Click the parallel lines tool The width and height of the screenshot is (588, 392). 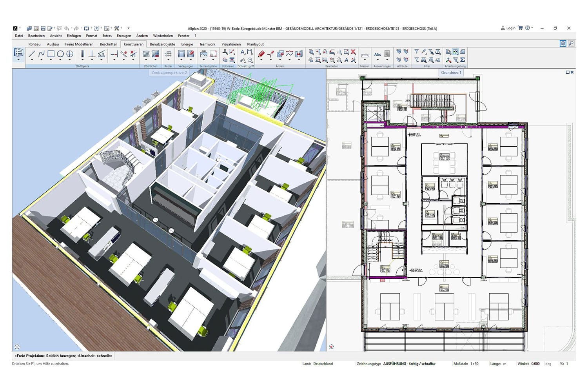tap(82, 54)
